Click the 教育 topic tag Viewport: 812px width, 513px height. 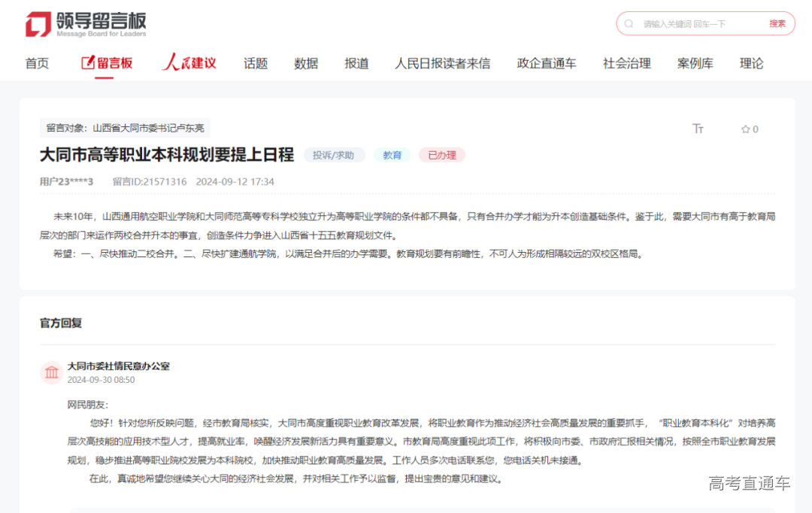(x=392, y=154)
